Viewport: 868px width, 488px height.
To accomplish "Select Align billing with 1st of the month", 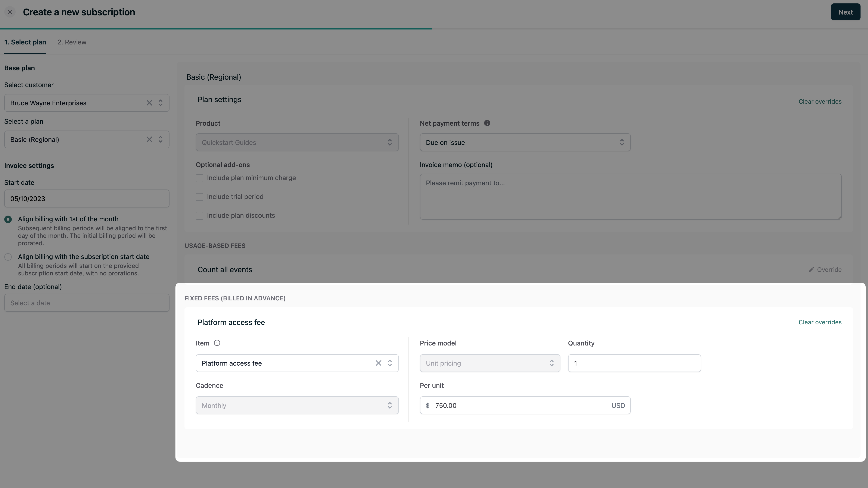I will point(8,220).
